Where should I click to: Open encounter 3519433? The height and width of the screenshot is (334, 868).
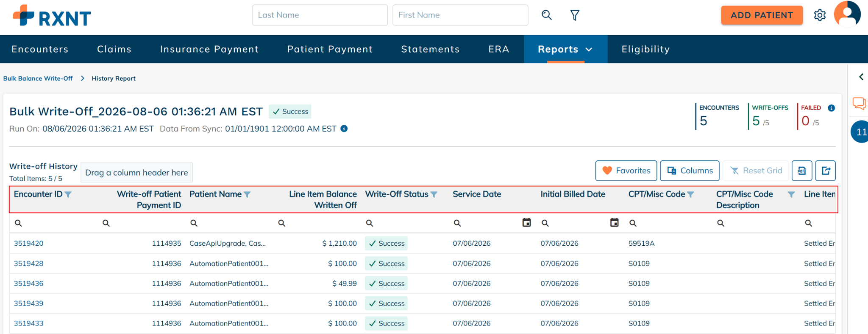pos(28,323)
